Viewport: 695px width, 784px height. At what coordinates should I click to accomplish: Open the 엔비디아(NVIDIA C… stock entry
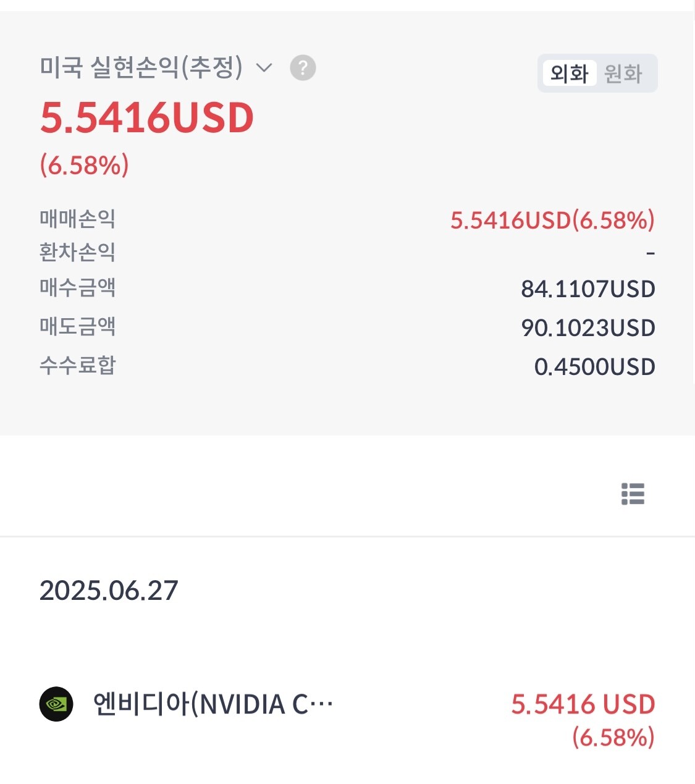click(x=213, y=704)
